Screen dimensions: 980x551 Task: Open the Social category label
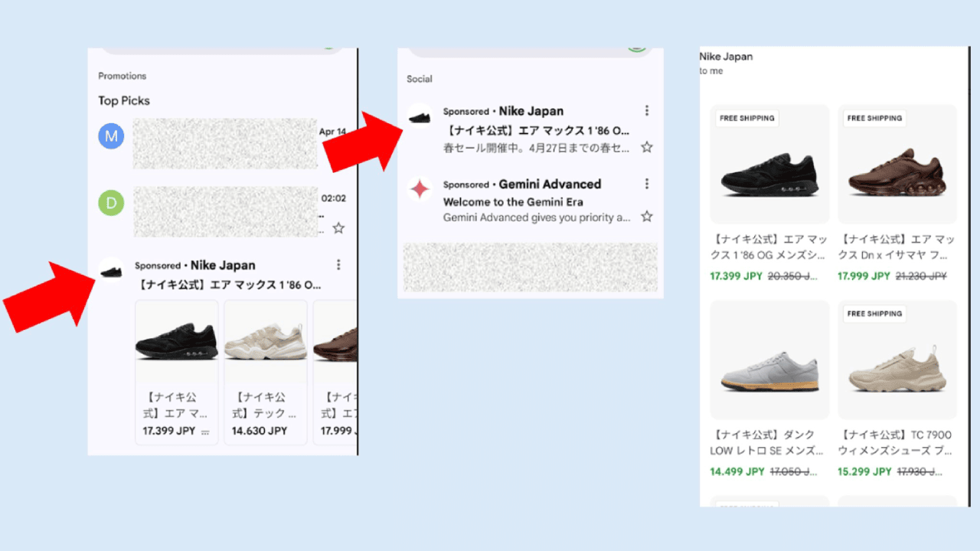pos(420,79)
